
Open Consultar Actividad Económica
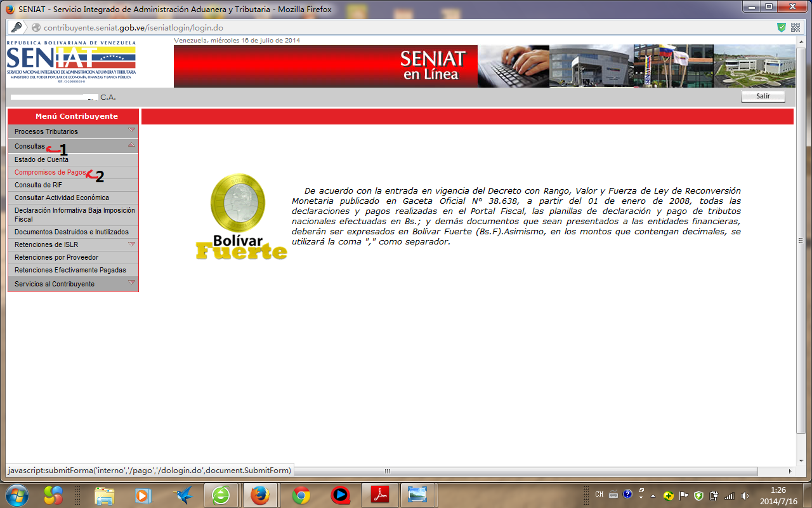click(x=73, y=197)
